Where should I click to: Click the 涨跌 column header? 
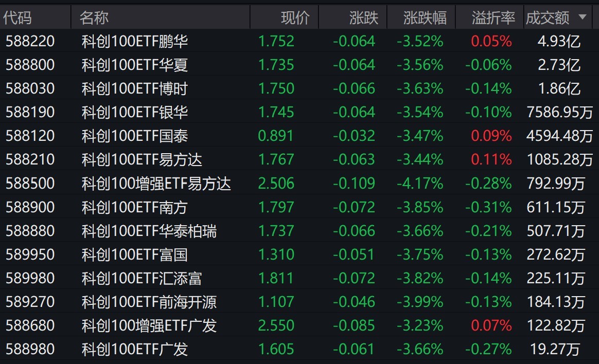(x=364, y=17)
